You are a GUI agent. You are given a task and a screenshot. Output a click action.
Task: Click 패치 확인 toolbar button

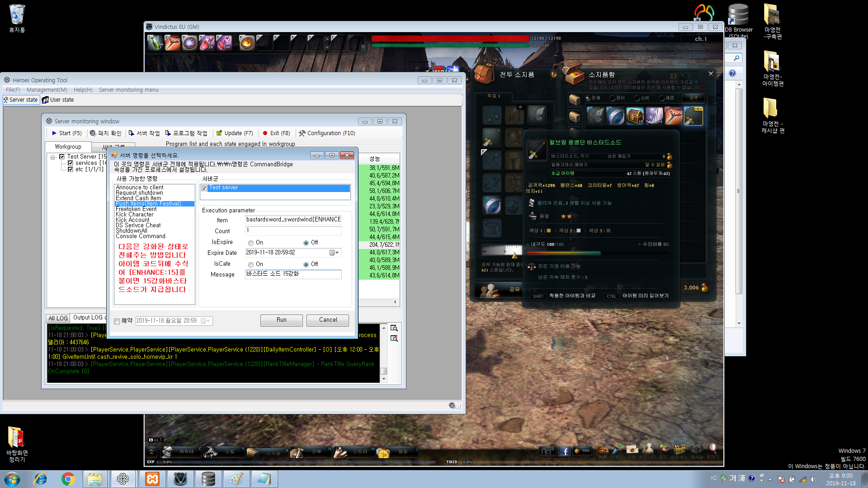tap(105, 133)
